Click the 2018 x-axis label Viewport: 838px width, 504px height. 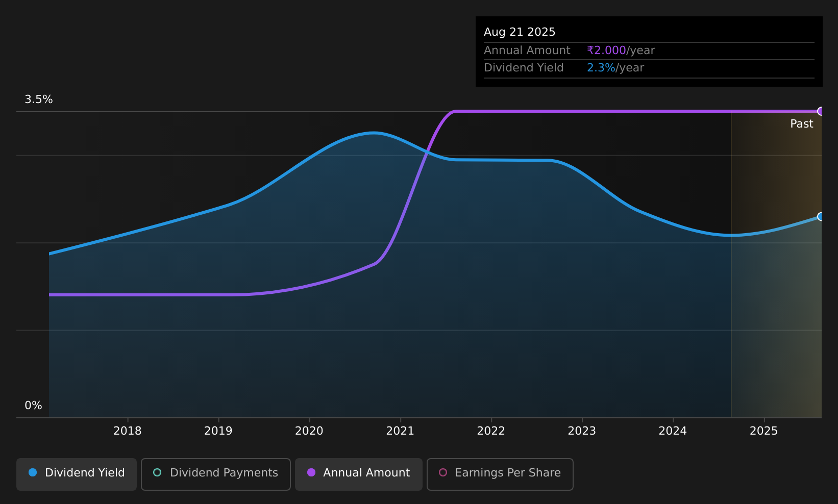128,431
